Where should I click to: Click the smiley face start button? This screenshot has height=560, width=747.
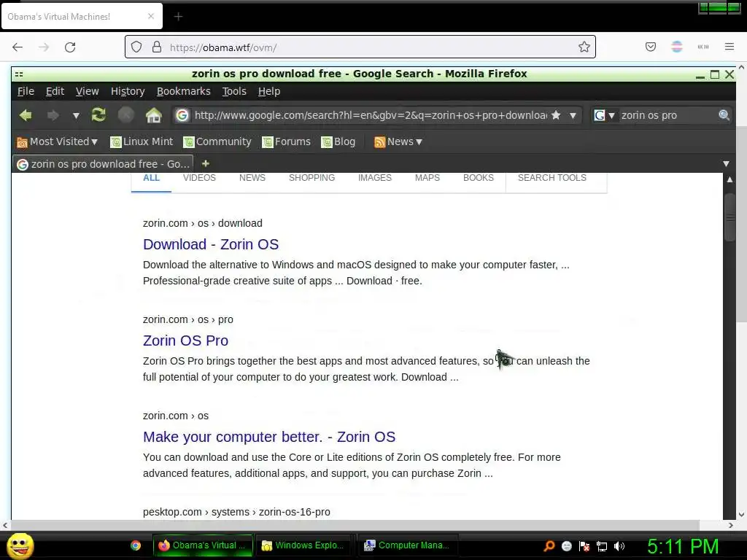(x=20, y=546)
